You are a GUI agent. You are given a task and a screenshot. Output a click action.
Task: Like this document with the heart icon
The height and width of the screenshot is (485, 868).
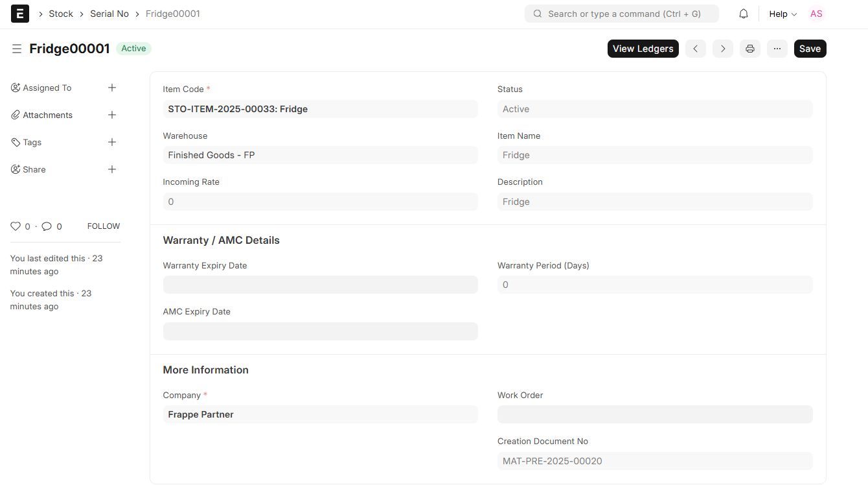[x=16, y=226]
